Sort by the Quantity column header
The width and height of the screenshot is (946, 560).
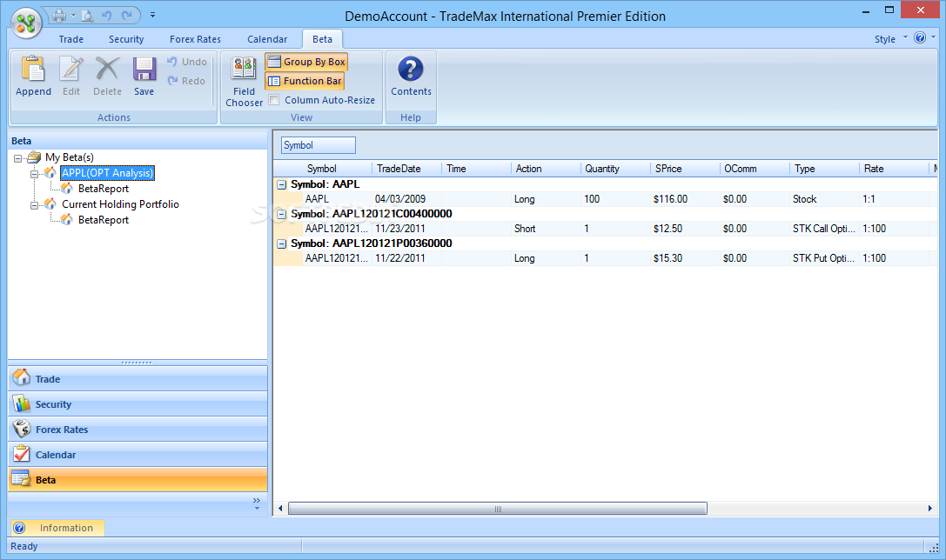click(615, 169)
